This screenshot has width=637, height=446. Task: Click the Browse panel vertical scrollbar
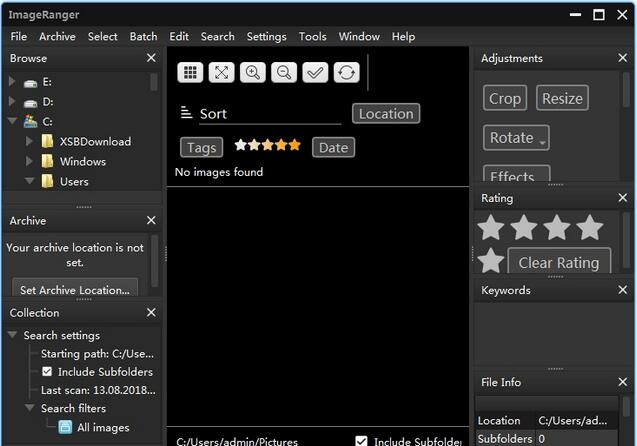[154, 82]
